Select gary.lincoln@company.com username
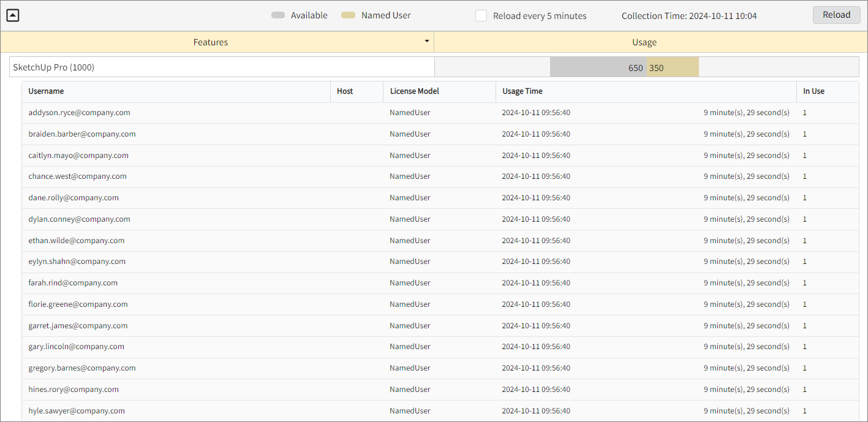The image size is (868, 422). [76, 347]
